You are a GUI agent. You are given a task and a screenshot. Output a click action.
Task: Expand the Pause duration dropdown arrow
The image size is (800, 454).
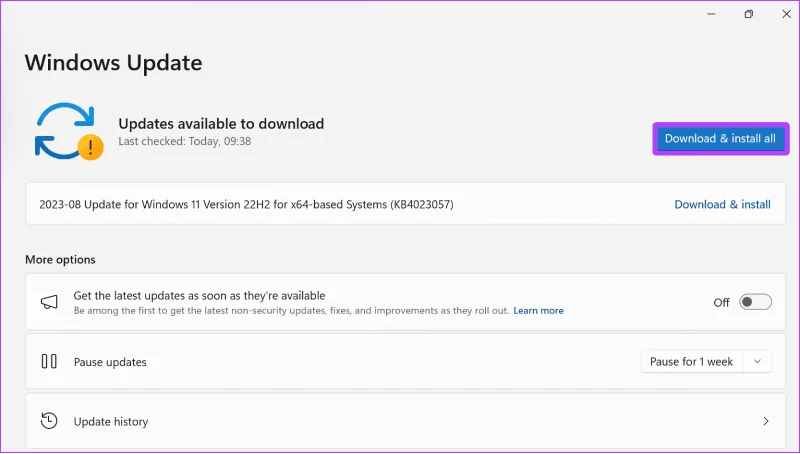pos(757,362)
